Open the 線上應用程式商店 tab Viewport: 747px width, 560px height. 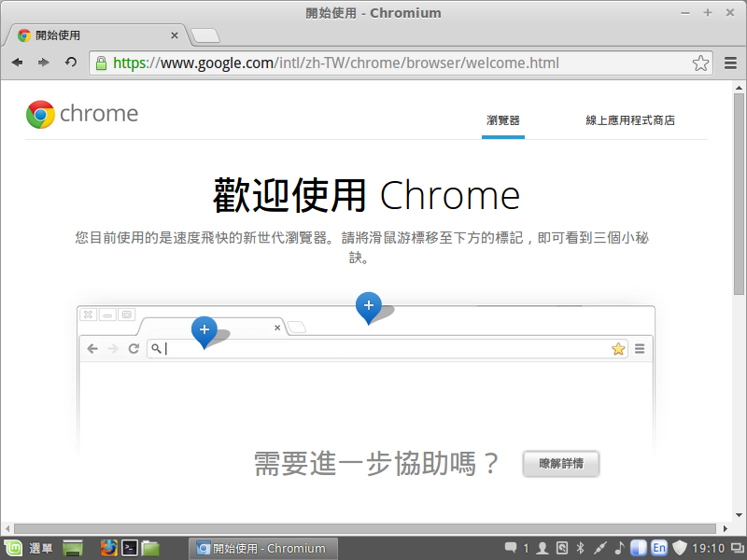tap(629, 120)
